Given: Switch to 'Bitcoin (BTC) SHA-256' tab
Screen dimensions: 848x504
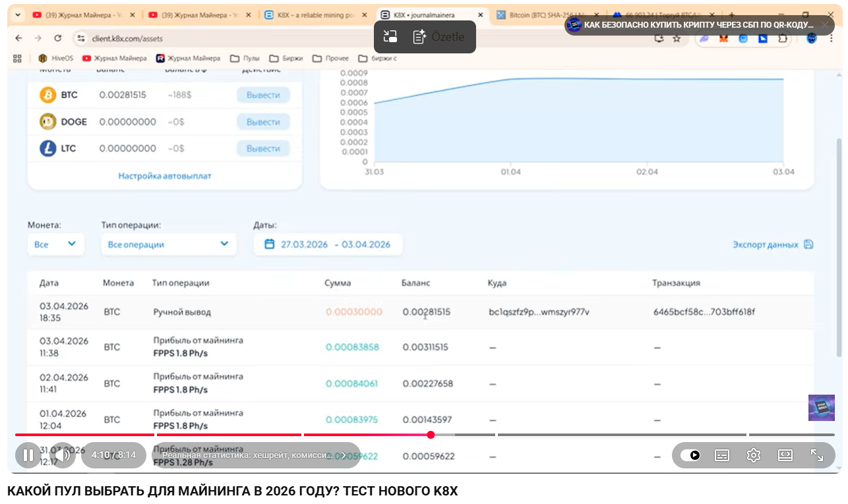Looking at the screenshot, I should 549,15.
